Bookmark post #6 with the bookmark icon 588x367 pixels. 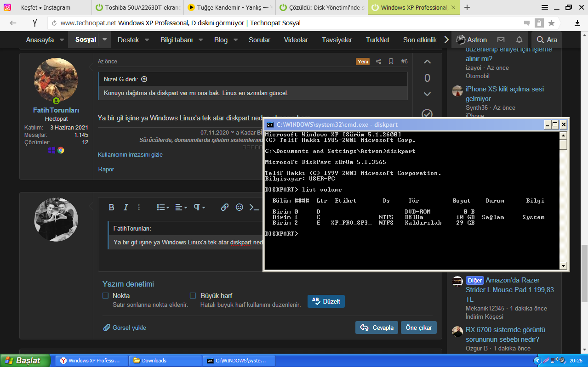391,62
